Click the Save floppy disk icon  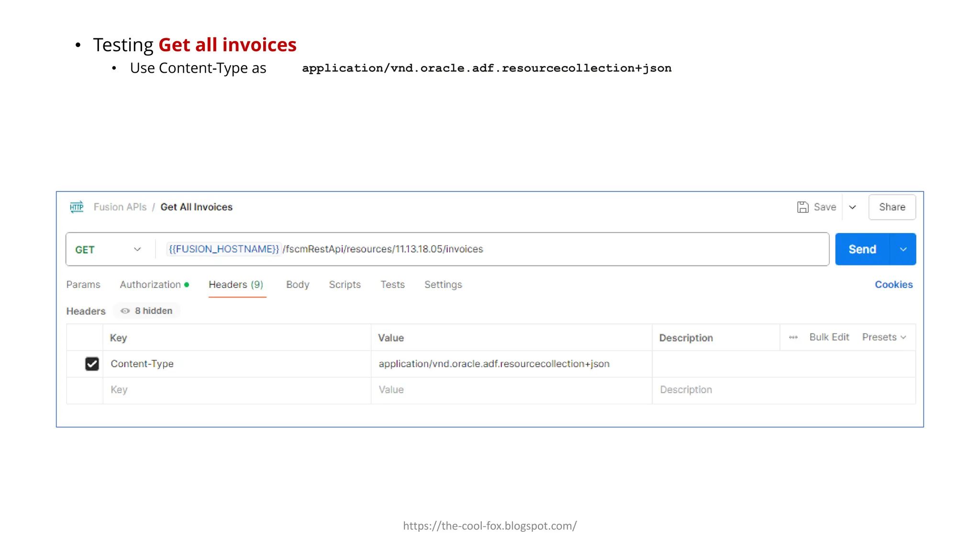802,207
